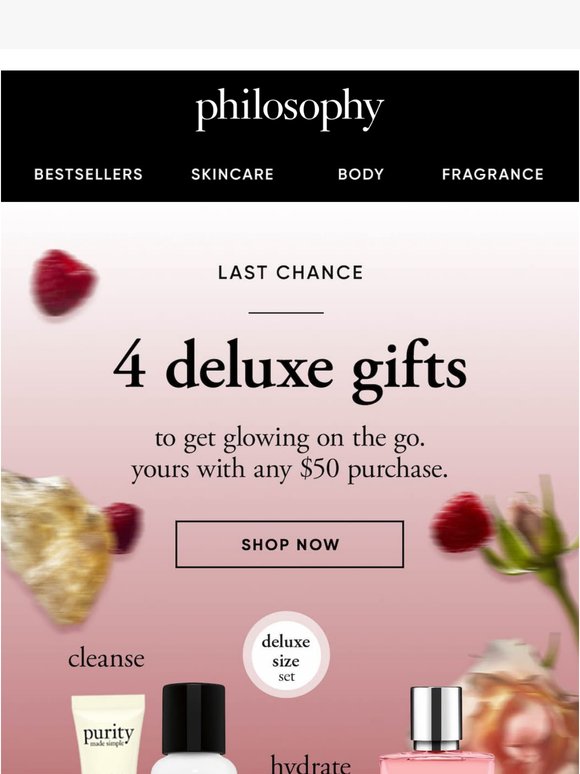
Task: Select the purity made simple tube
Action: (x=108, y=734)
